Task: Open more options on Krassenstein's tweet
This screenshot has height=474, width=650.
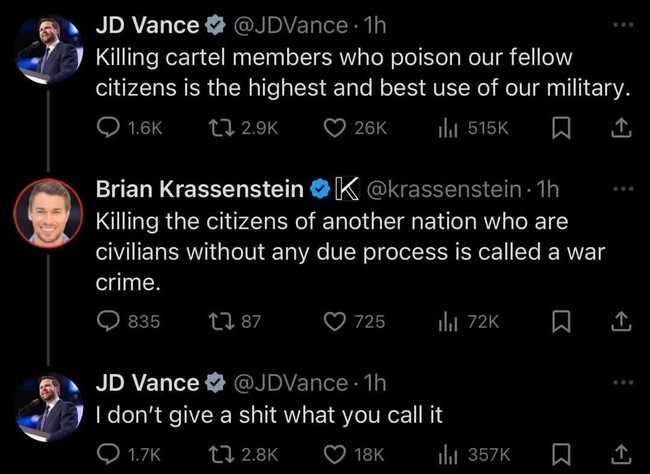Action: 623,189
